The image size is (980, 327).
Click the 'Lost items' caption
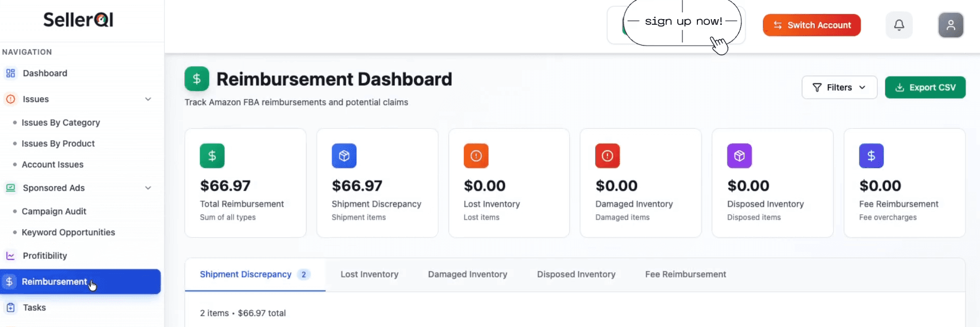click(x=481, y=217)
